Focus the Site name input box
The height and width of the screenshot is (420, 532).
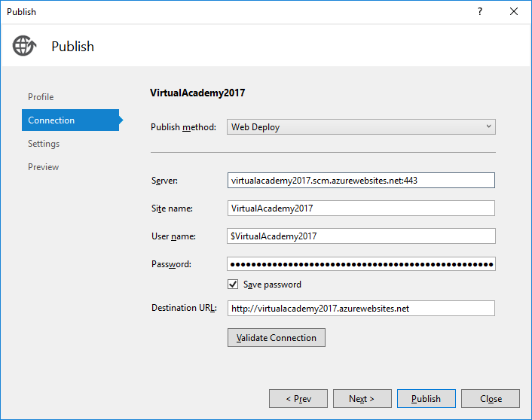tap(361, 208)
